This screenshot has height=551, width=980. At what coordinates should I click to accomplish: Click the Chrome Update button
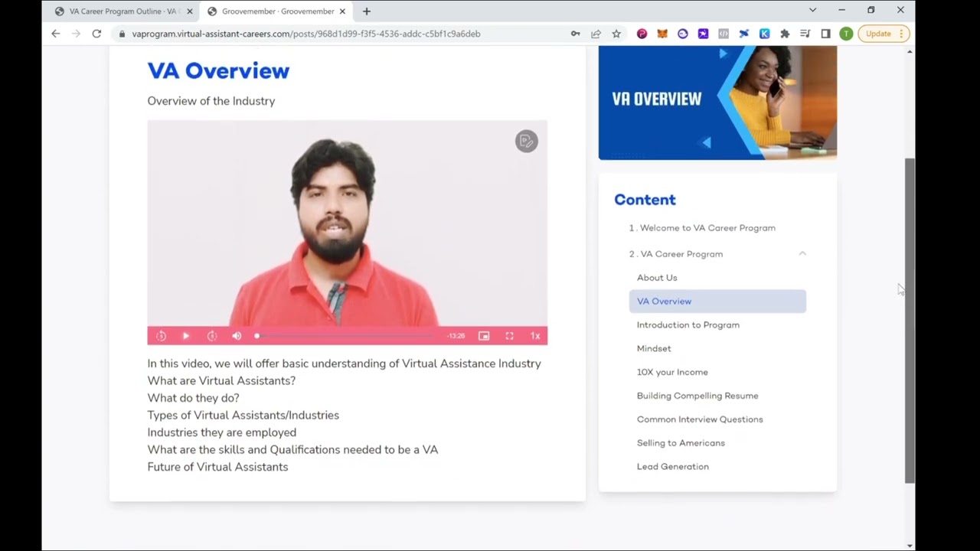(x=883, y=34)
